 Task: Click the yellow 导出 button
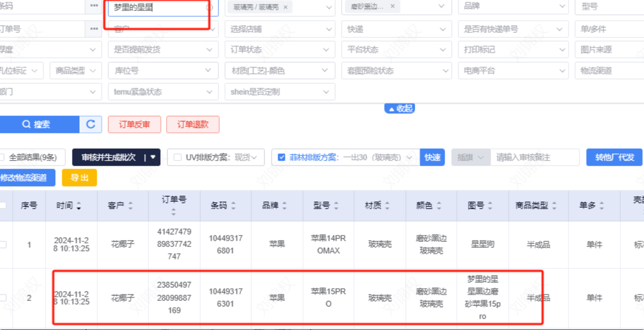(79, 177)
